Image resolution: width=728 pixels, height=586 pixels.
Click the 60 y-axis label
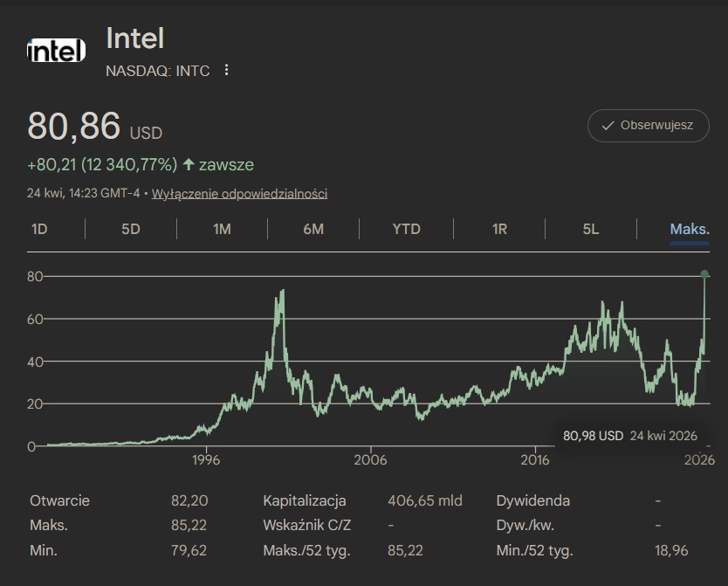pyautogui.click(x=35, y=319)
